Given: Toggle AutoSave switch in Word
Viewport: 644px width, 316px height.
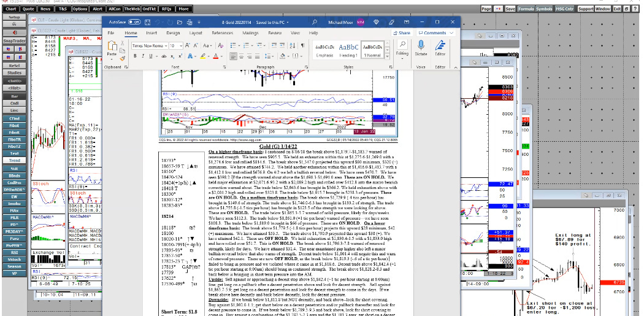Looking at the screenshot, I should click(x=134, y=22).
